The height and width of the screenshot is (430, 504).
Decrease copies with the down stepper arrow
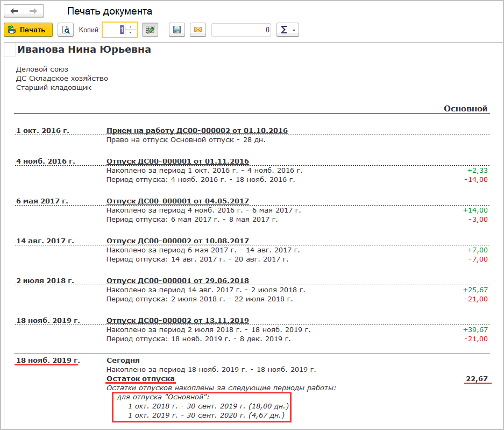tap(131, 33)
